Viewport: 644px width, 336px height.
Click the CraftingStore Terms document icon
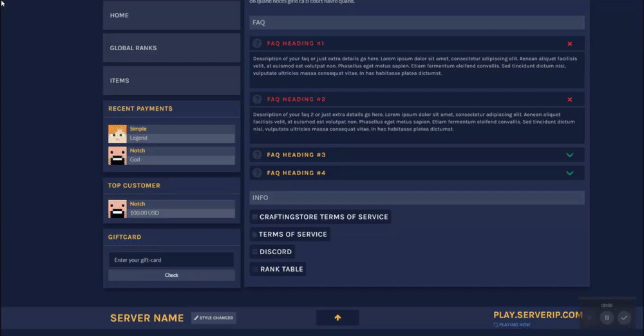(x=254, y=217)
